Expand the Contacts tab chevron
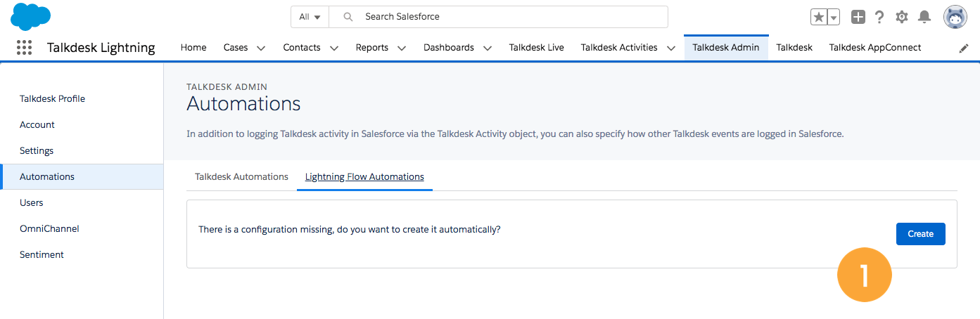Viewport: 980px width, 319px height. [x=334, y=48]
